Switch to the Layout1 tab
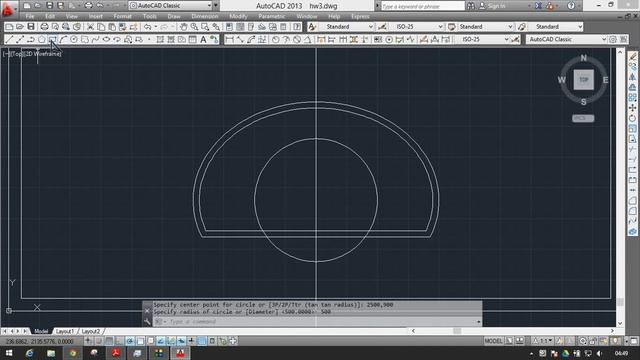Screen dimensions: 640x360 tap(64, 331)
